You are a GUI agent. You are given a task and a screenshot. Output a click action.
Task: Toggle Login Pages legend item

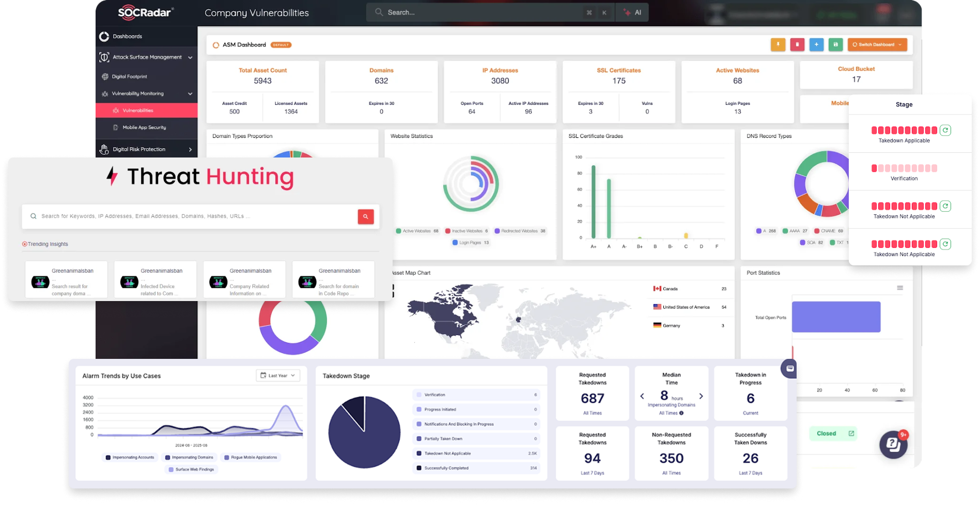pos(470,243)
